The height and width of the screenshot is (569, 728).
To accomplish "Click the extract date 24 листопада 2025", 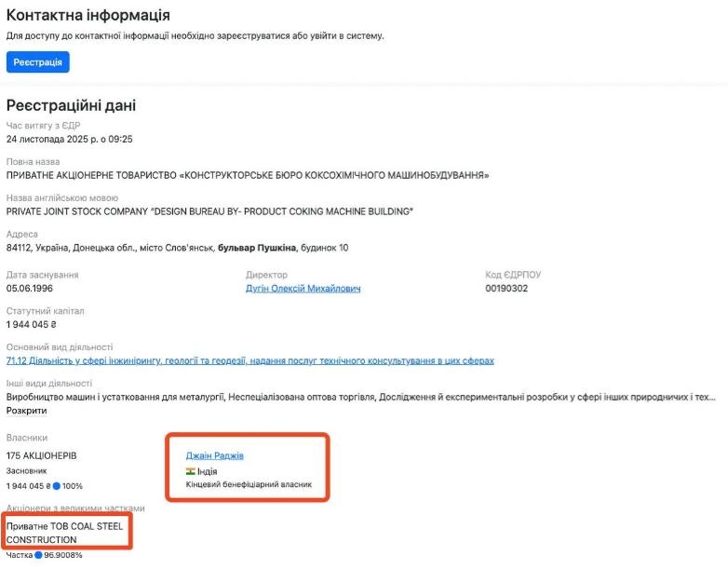I will pos(70,139).
